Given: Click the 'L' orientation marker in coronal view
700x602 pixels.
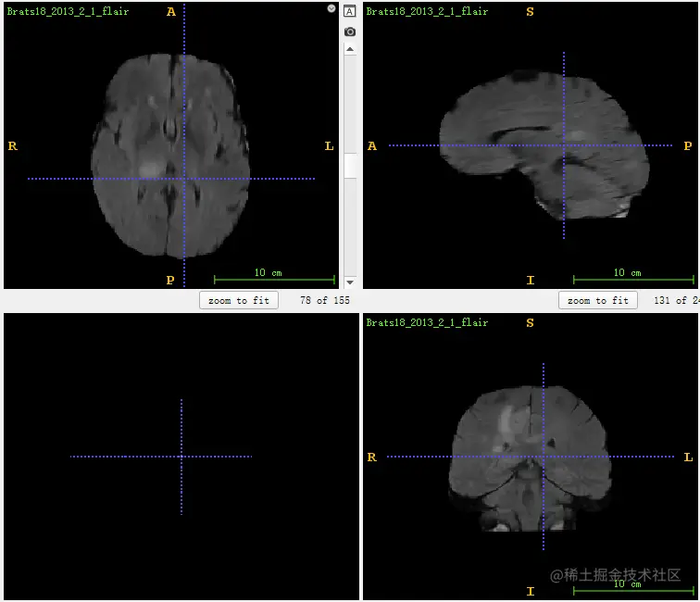Looking at the screenshot, I should 688,458.
